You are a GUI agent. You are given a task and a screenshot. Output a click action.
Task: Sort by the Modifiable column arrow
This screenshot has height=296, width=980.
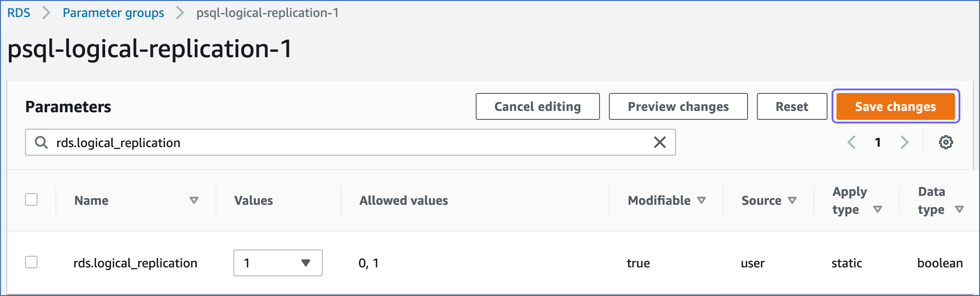tap(702, 200)
